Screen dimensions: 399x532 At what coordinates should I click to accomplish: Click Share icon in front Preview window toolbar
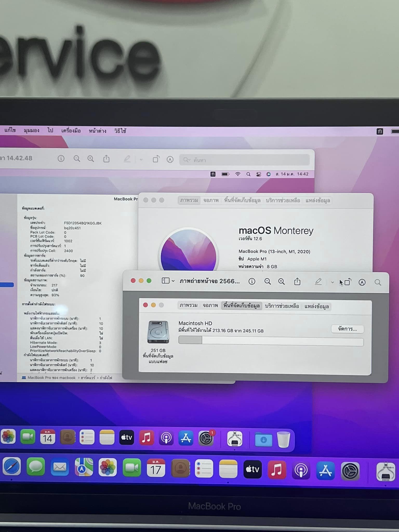tap(297, 282)
